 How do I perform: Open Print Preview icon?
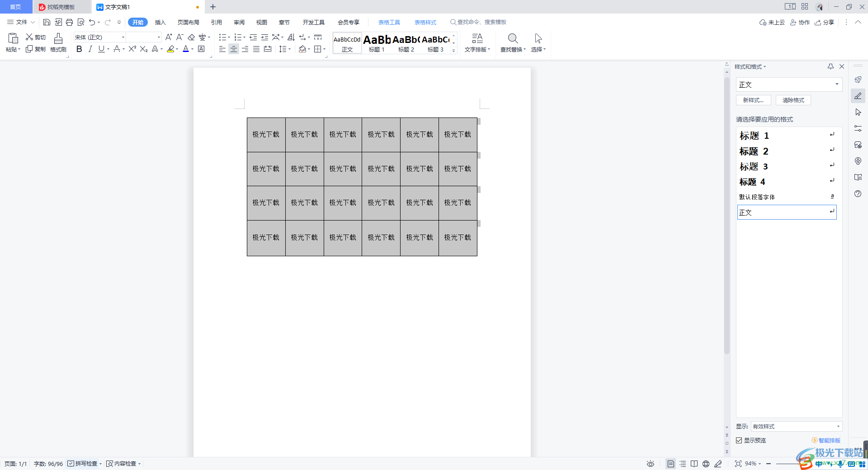click(x=81, y=22)
